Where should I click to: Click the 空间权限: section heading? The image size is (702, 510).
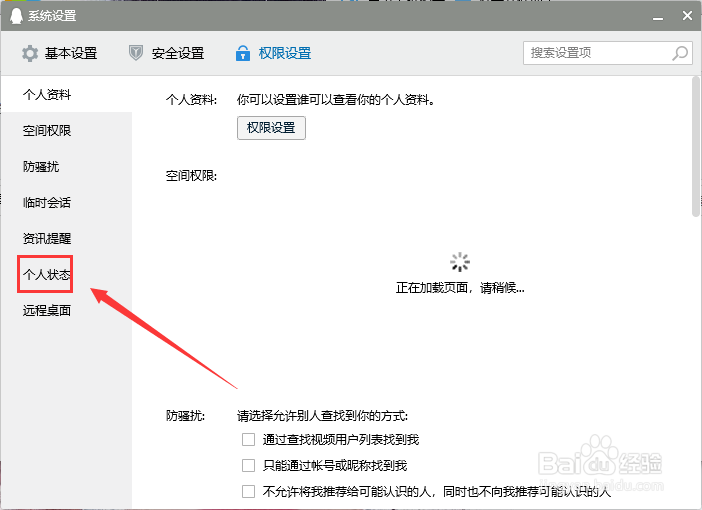coord(191,176)
